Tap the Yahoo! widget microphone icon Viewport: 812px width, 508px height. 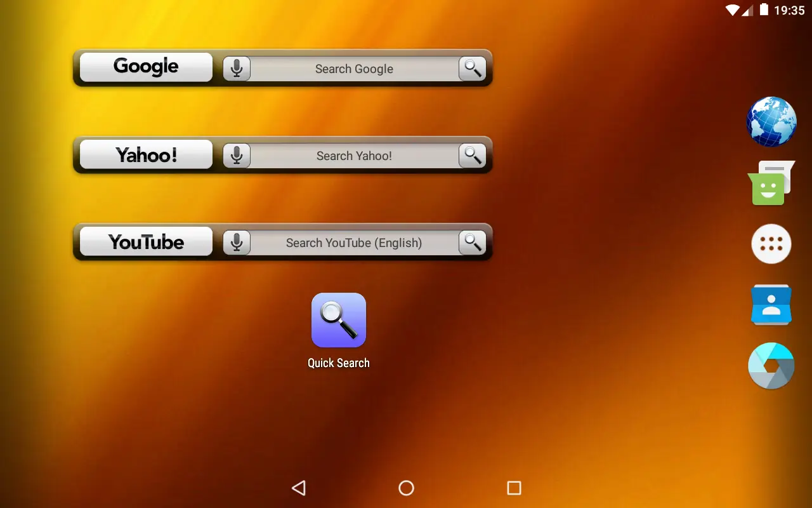tap(236, 156)
